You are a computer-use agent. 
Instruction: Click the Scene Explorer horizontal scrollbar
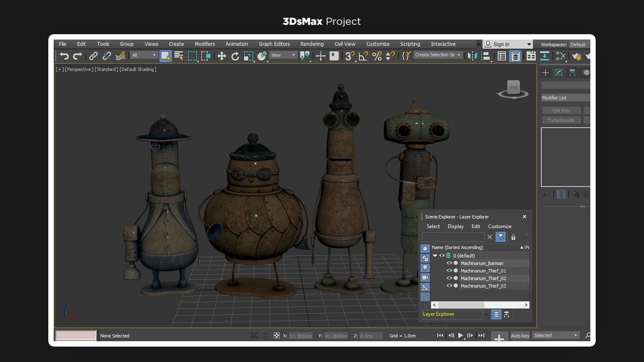coord(480,305)
